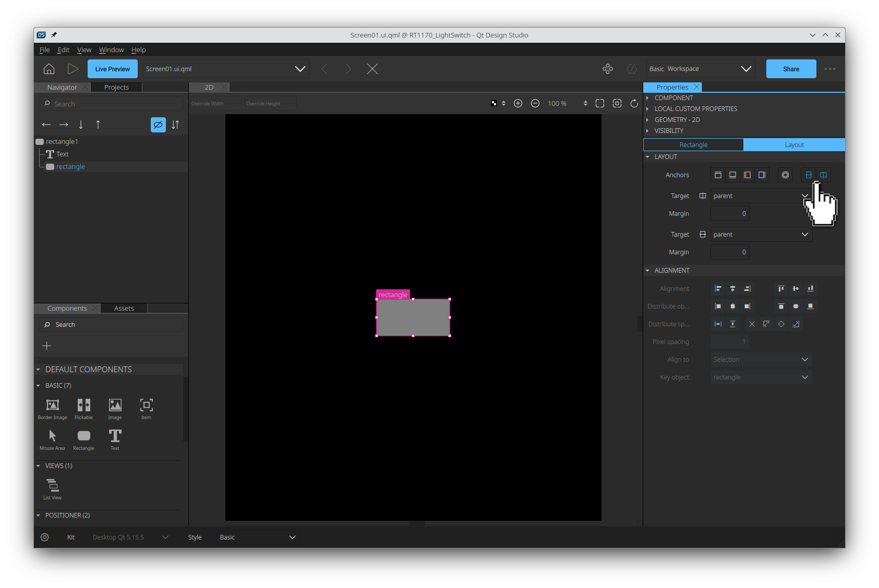Switch to the Projects tab
The width and height of the screenshot is (879, 588).
[x=116, y=87]
